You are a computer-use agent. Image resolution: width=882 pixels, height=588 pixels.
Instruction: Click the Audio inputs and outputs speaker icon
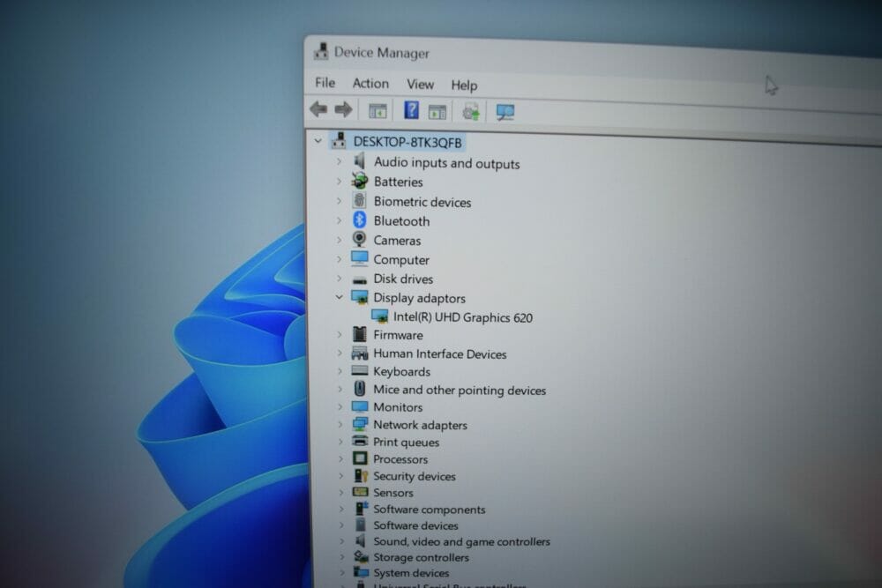360,160
